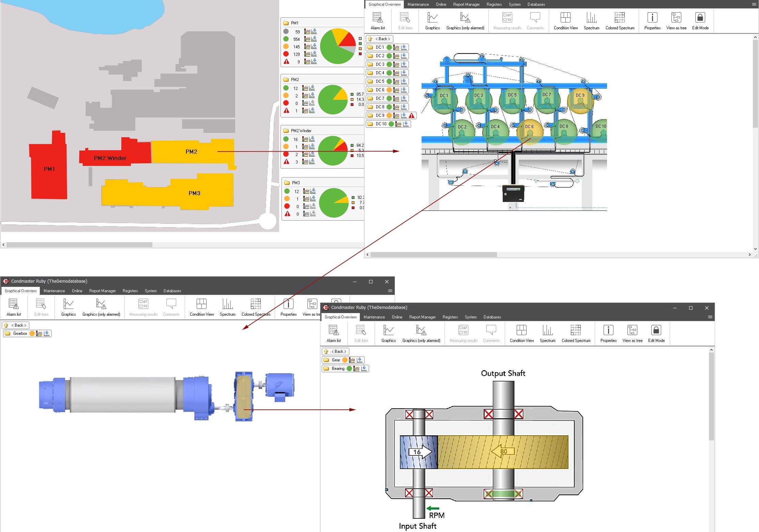Open Databases menu in the Gear/Bearing window
The image size is (759, 532).
click(x=492, y=317)
